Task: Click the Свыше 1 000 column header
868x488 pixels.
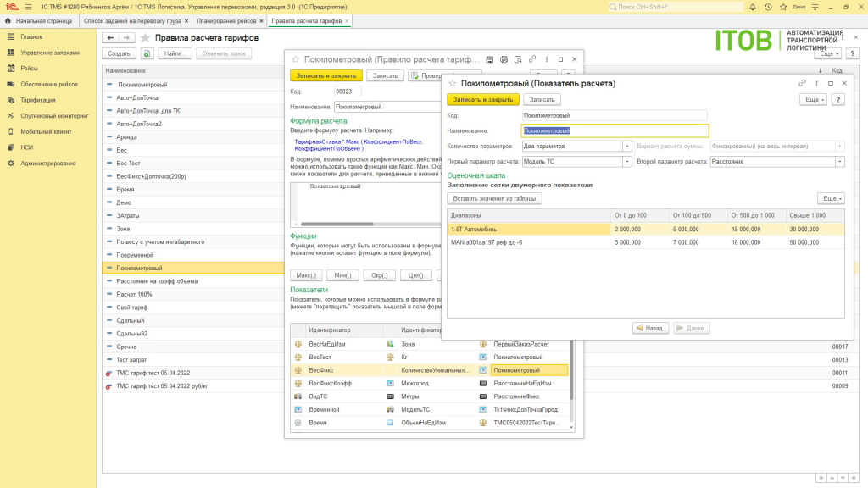Action: click(x=815, y=215)
